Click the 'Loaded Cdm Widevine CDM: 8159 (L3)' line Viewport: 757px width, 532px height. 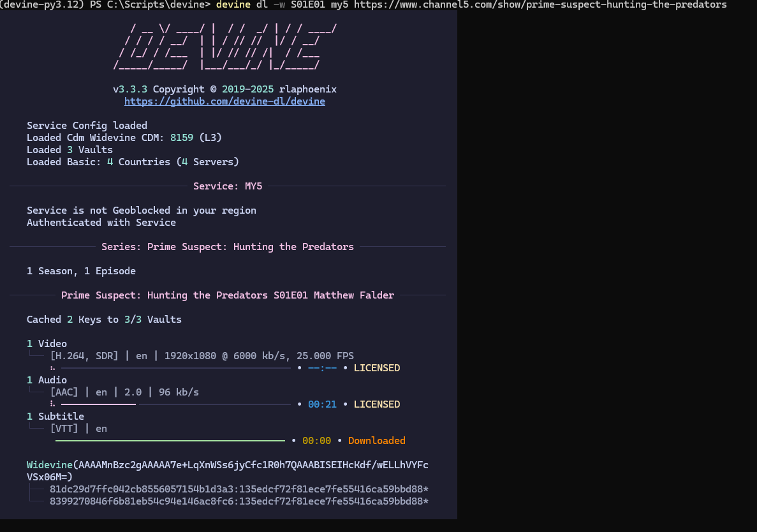pyautogui.click(x=124, y=138)
